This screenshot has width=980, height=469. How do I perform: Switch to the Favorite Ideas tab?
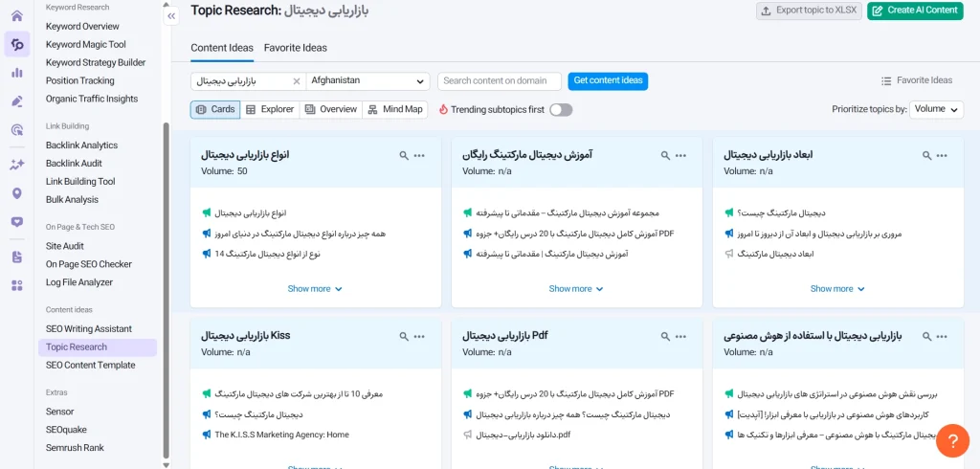pyautogui.click(x=295, y=48)
